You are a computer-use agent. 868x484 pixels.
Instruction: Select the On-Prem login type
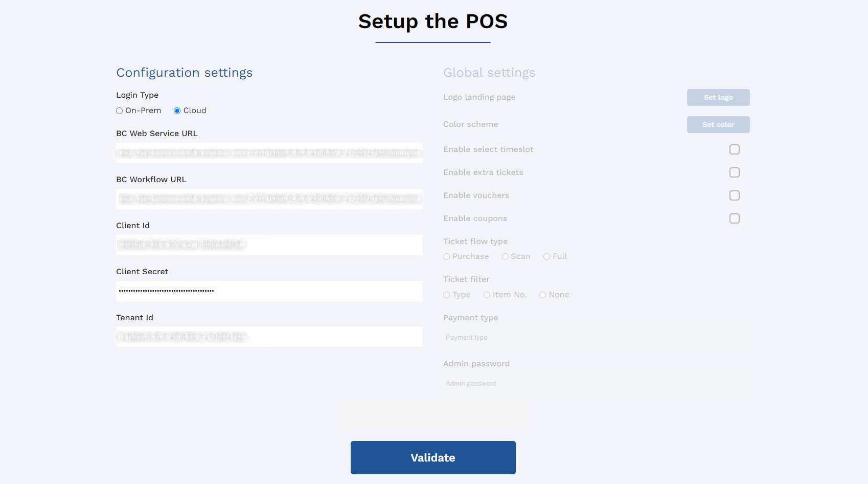pyautogui.click(x=120, y=111)
